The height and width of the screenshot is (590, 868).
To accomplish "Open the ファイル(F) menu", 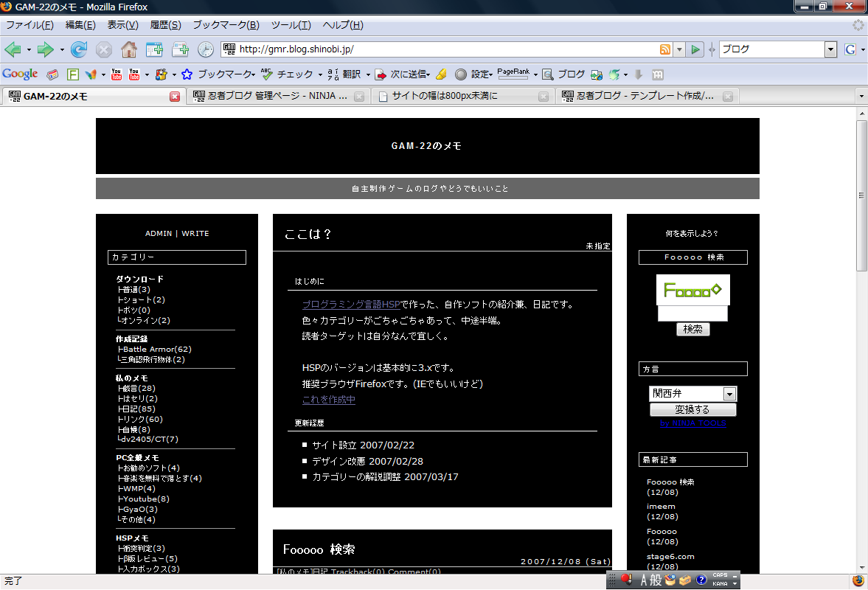I will (x=29, y=25).
